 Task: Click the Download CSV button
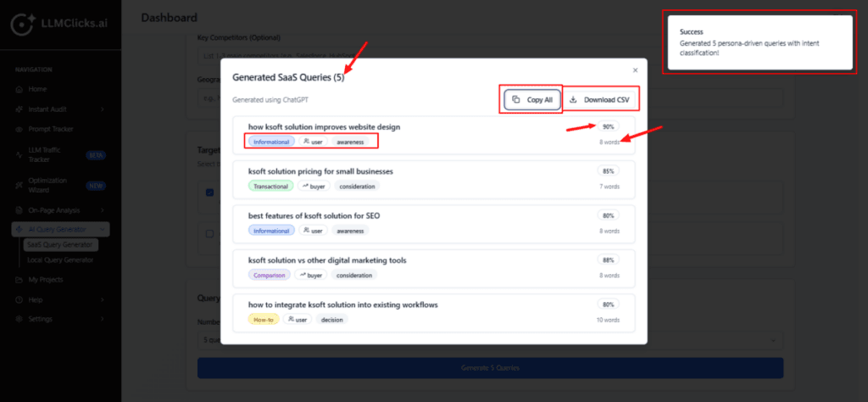coord(600,99)
